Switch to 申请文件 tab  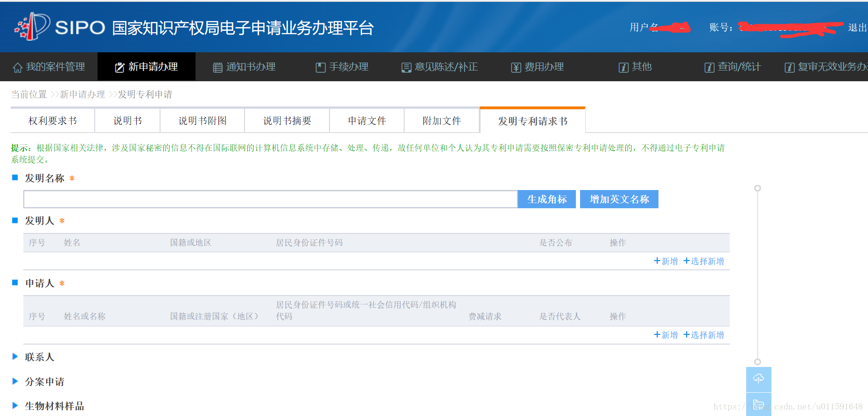pyautogui.click(x=367, y=121)
